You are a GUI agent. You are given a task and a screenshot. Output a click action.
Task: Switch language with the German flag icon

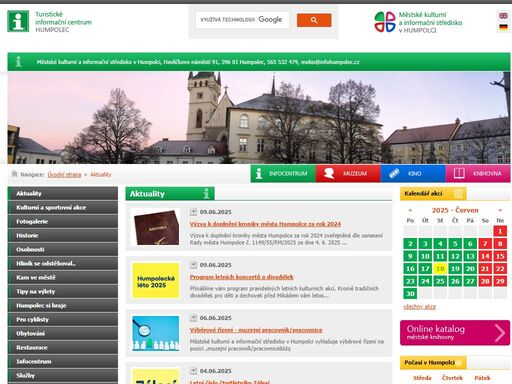click(x=503, y=27)
